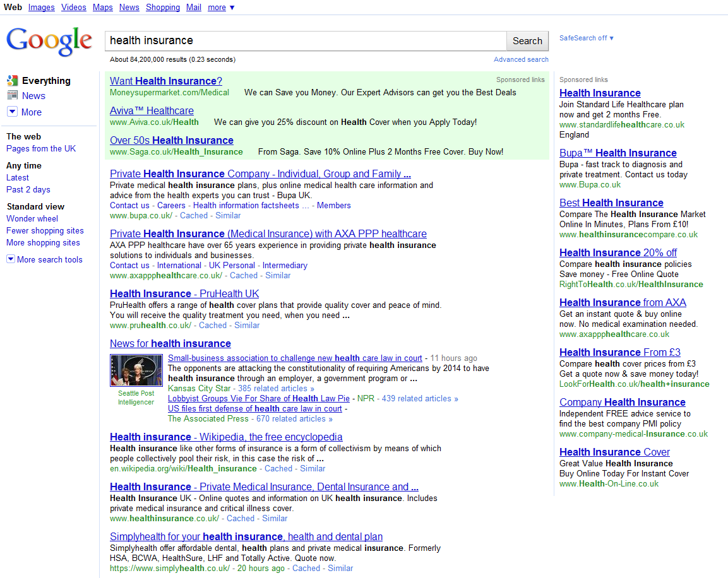Open the Advanced search link

click(521, 59)
